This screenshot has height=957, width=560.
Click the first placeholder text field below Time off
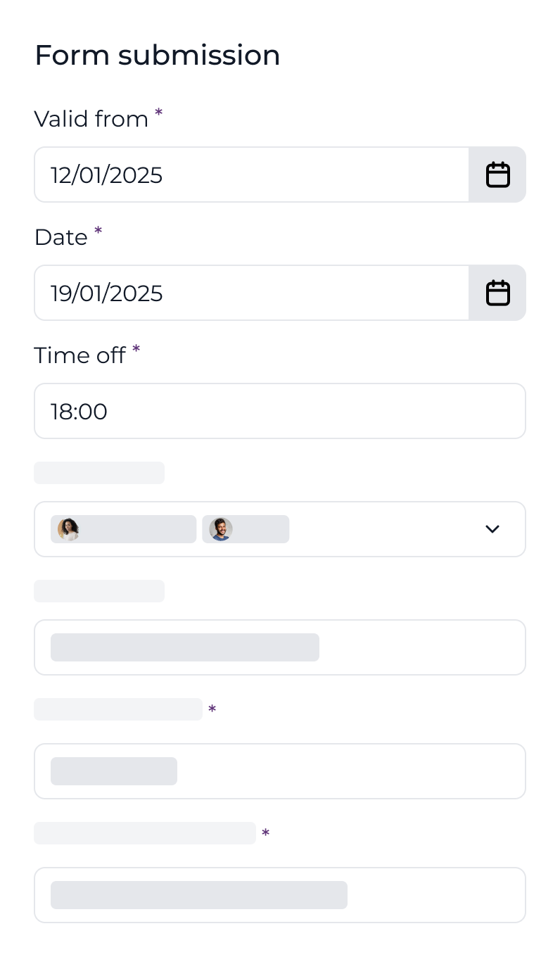pos(280,647)
